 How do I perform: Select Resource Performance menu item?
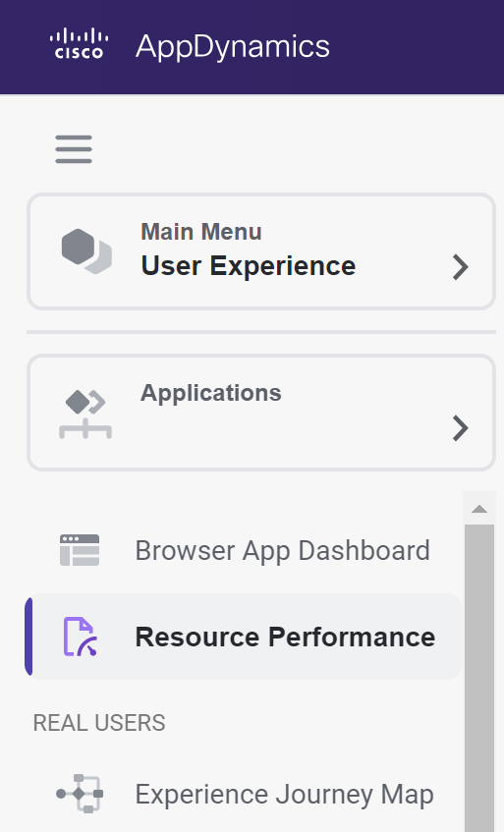coord(245,637)
